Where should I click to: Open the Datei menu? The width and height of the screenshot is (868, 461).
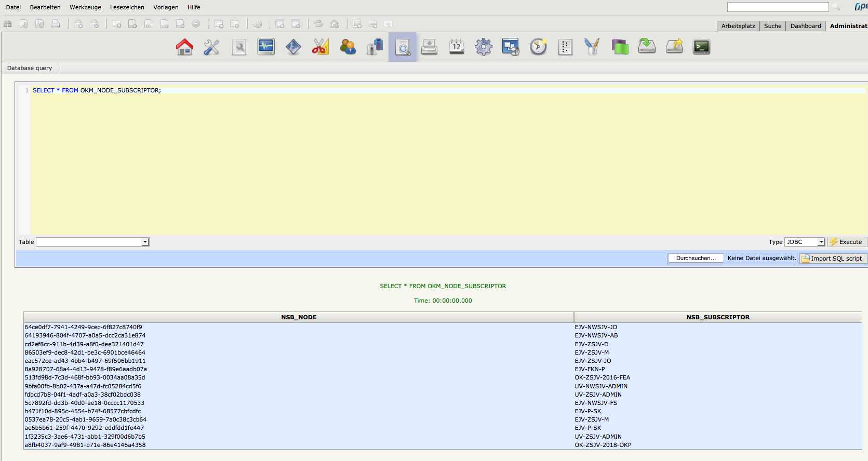[14, 7]
